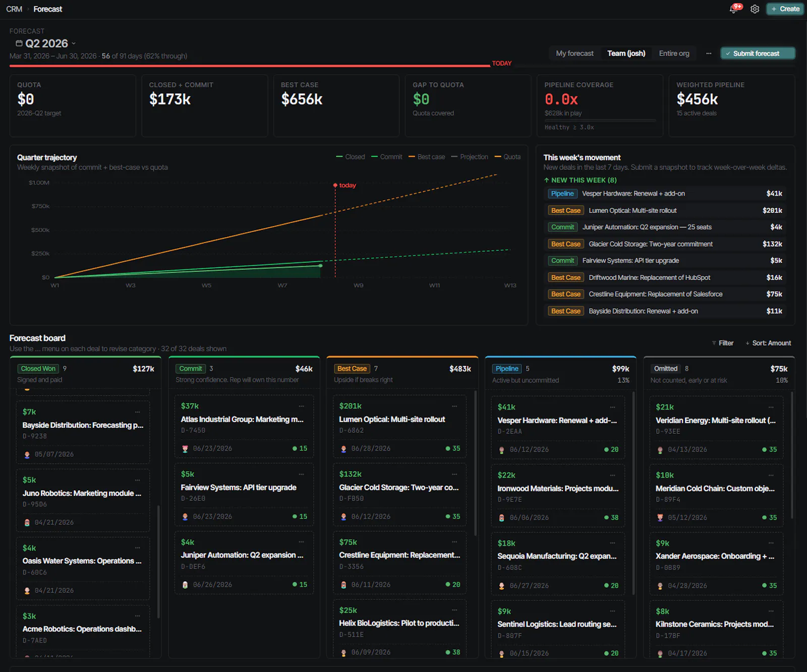Open Lumen Optical entry in this week's movement
Image resolution: width=807 pixels, height=672 pixels.
coord(665,210)
